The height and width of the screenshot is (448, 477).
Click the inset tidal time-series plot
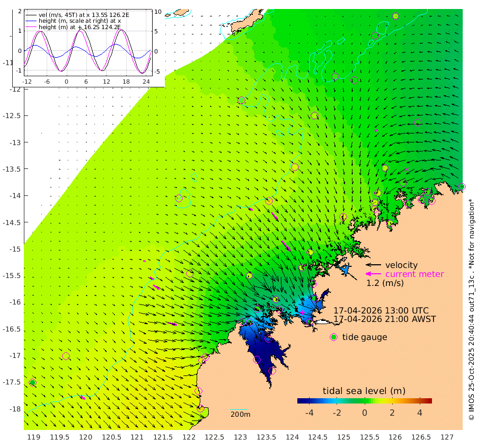88,42
